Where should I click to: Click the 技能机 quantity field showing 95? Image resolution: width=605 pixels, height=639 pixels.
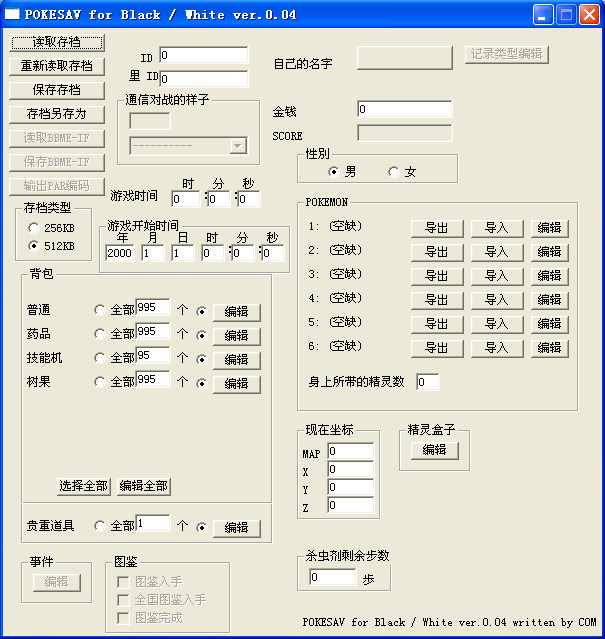pyautogui.click(x=153, y=355)
